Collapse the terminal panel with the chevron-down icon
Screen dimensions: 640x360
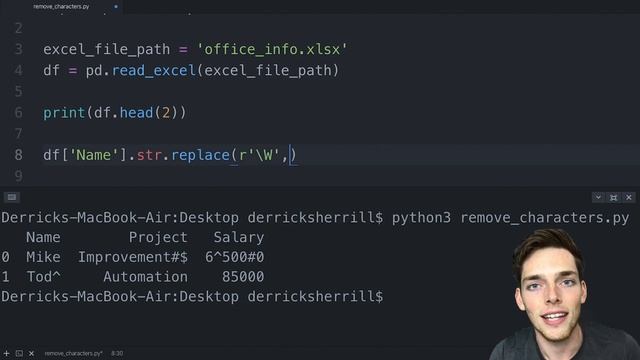[x=598, y=198]
